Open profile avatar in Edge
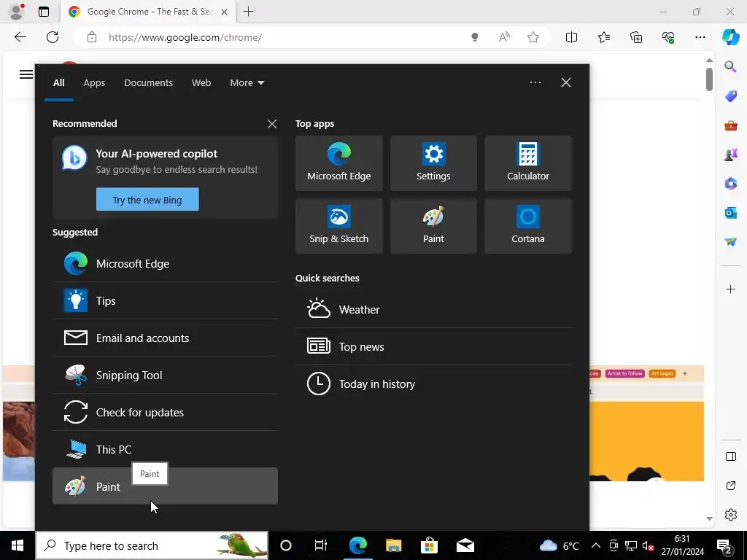The width and height of the screenshot is (747, 560). click(x=17, y=12)
